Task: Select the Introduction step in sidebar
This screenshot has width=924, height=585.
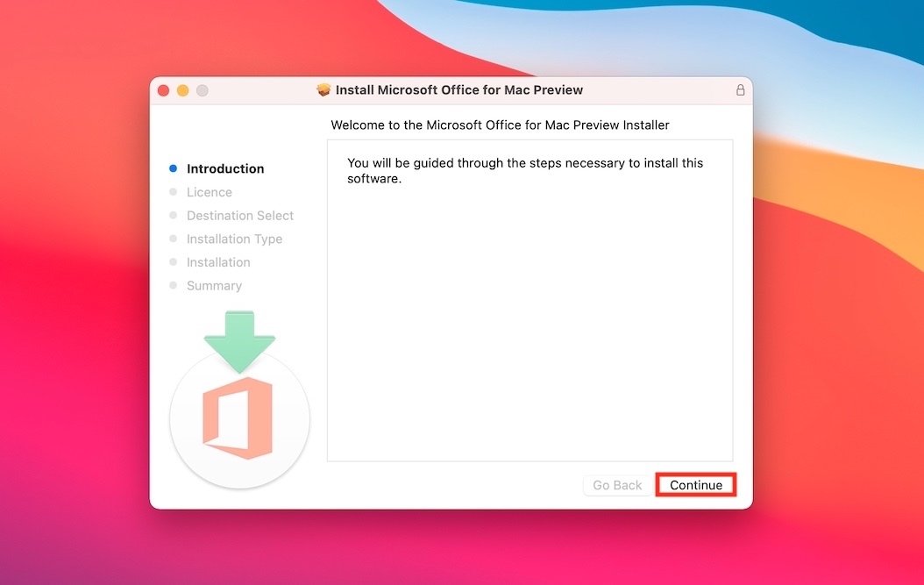Action: pyautogui.click(x=225, y=168)
